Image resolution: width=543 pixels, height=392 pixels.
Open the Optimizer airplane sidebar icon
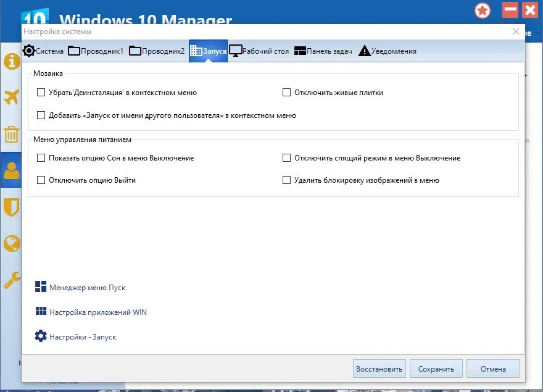coord(12,98)
